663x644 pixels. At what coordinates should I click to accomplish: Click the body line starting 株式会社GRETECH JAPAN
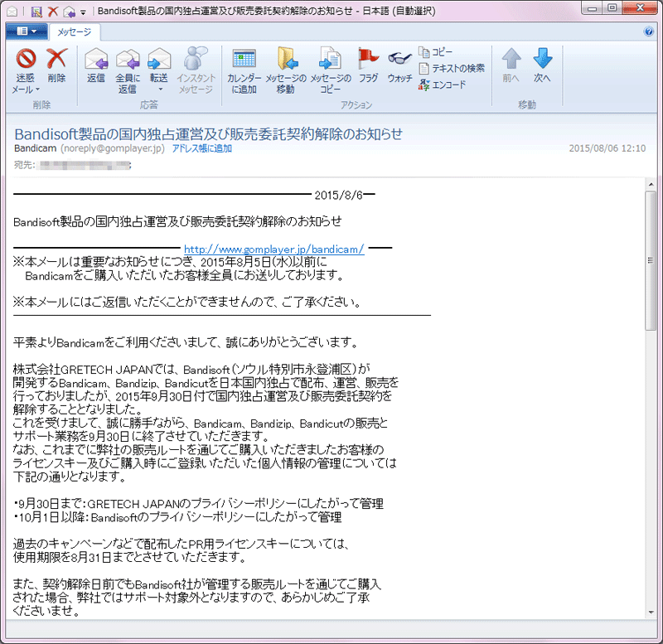point(192,370)
